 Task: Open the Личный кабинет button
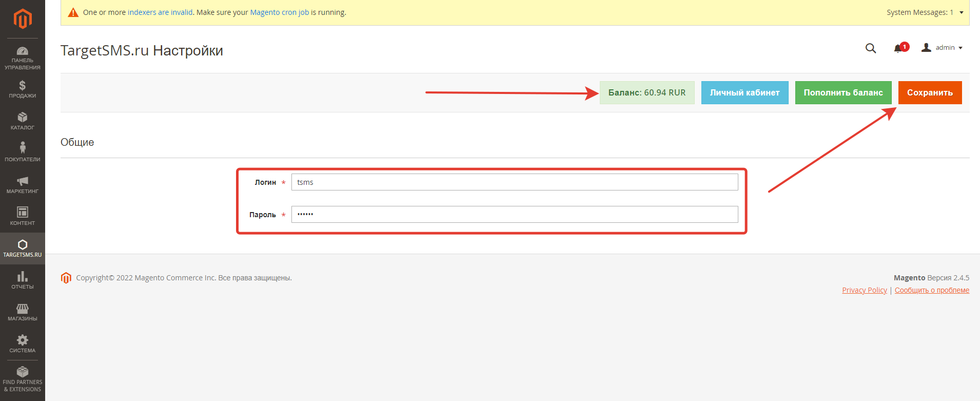pyautogui.click(x=745, y=92)
